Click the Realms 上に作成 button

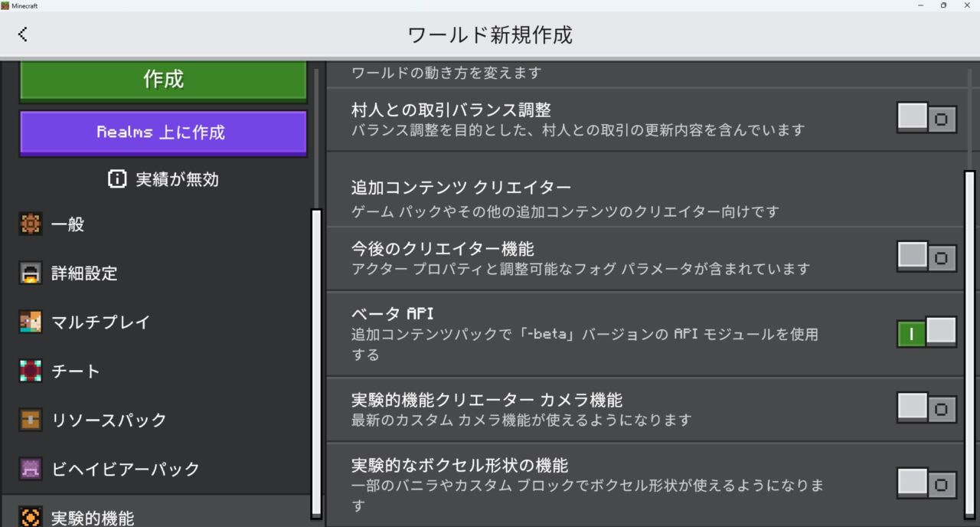point(163,133)
